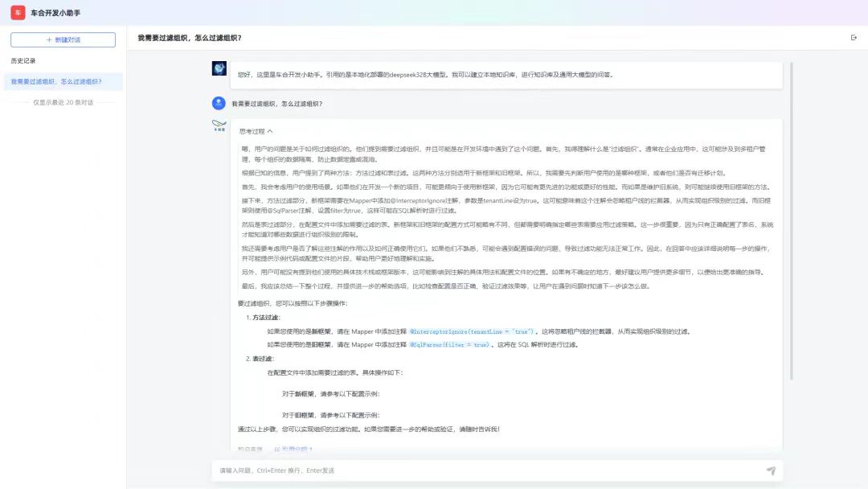The height and width of the screenshot is (489, 868).
Task: Start a new chat with 新建对话
Action: 63,39
